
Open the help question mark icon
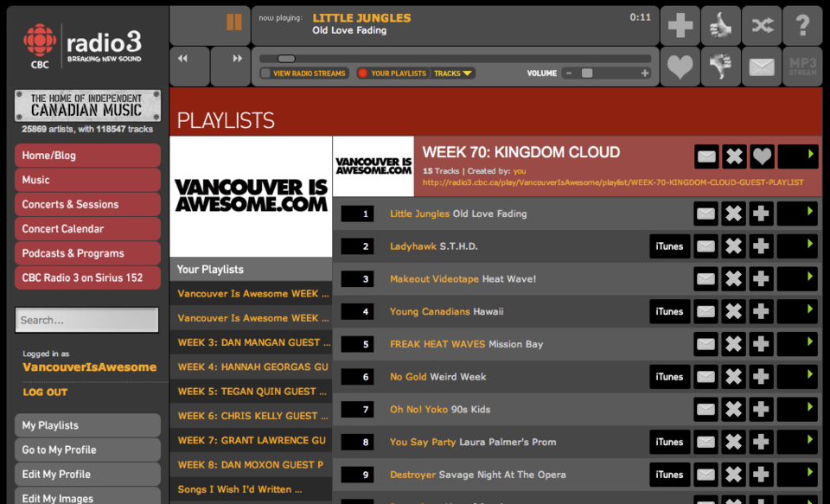[802, 25]
